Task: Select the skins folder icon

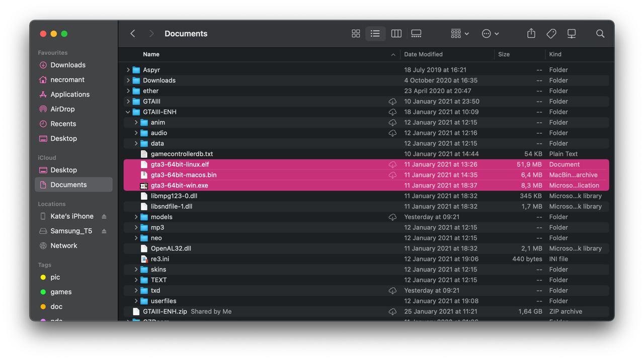Action: click(144, 269)
